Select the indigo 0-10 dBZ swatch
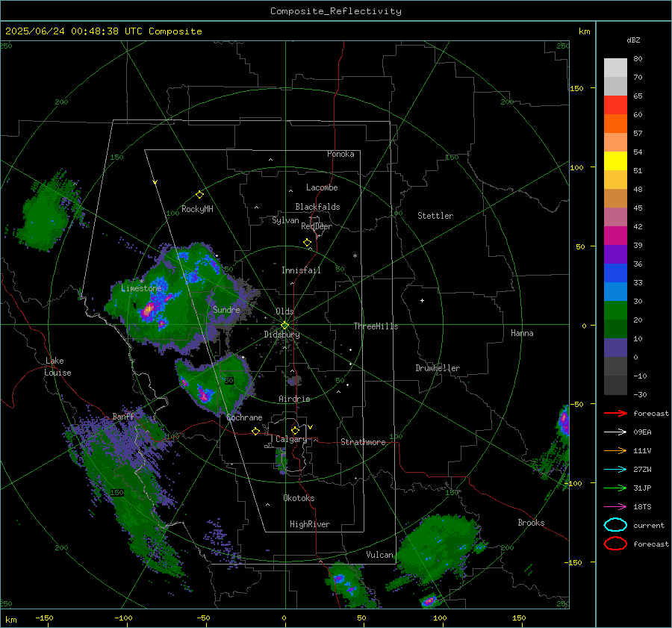Viewport: 672px width, 628px height. (615, 348)
